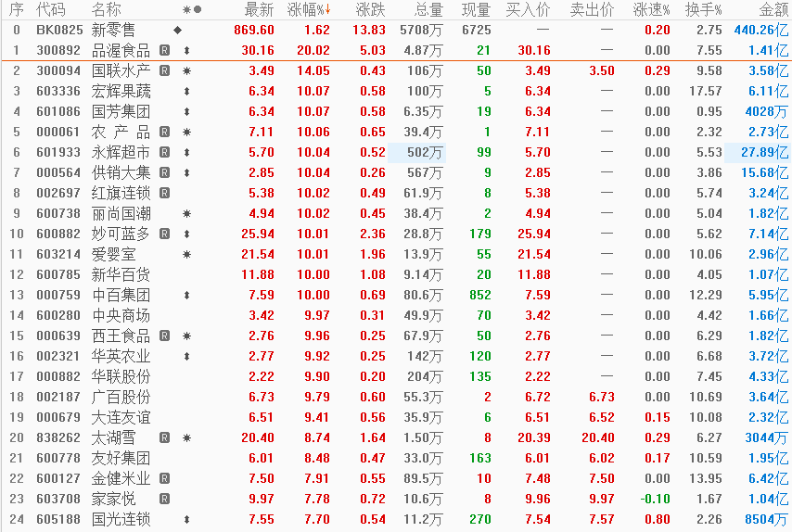Click latest price 869.60
792x532 pixels.
pos(254,31)
